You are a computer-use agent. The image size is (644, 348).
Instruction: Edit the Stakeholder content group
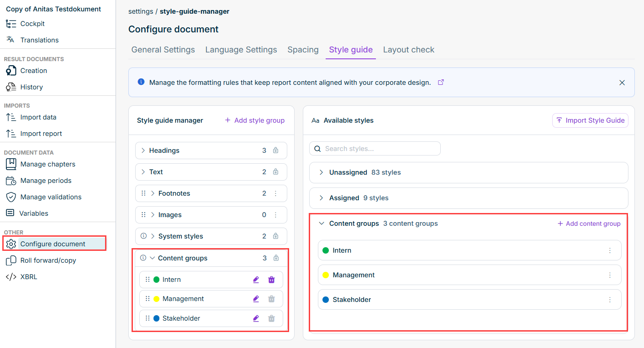[256, 318]
